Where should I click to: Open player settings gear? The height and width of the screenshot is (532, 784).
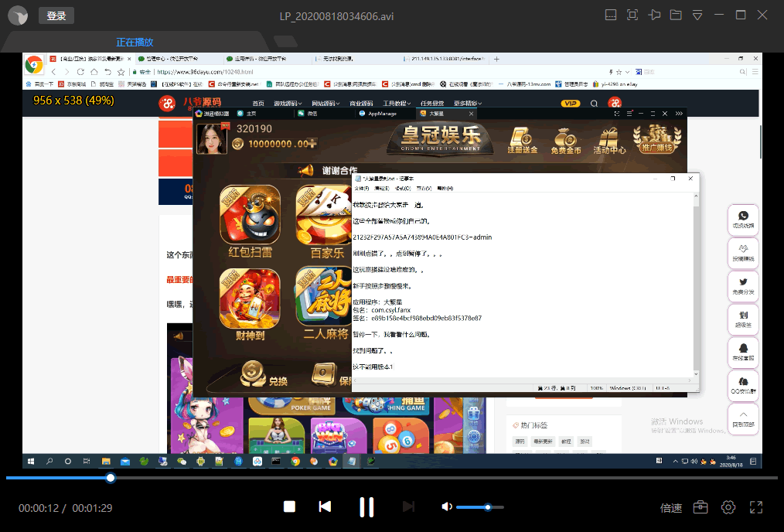pos(728,507)
